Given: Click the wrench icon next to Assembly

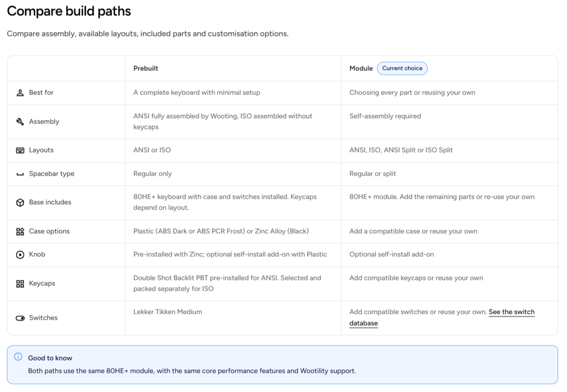Looking at the screenshot, I should pos(20,122).
